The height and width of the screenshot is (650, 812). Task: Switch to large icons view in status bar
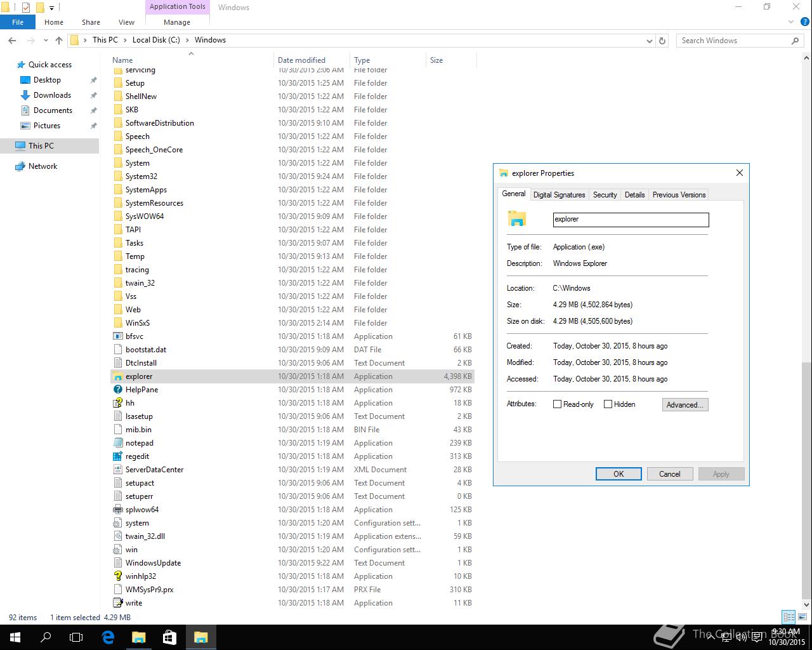(x=801, y=617)
